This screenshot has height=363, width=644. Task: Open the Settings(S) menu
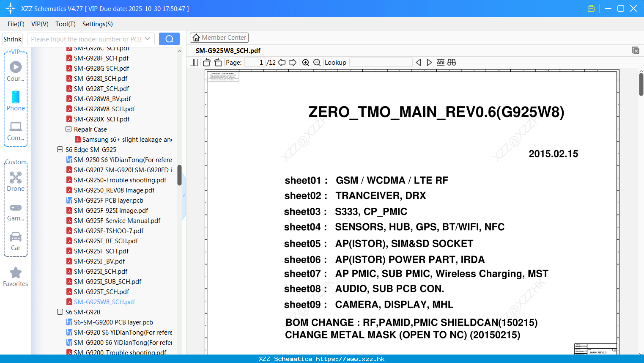tap(98, 24)
